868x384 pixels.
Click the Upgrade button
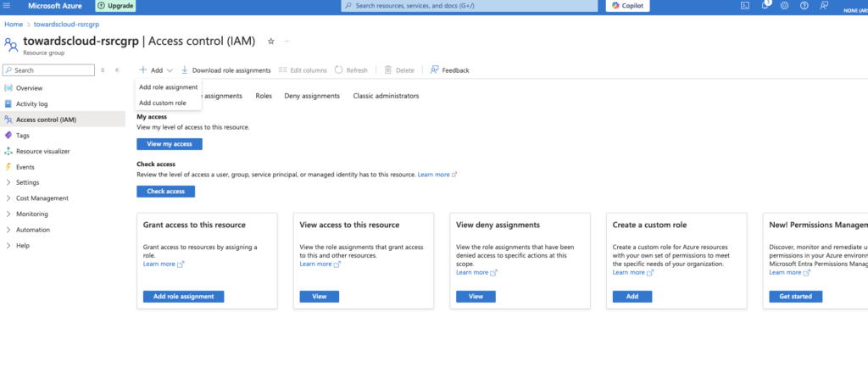[x=115, y=6]
